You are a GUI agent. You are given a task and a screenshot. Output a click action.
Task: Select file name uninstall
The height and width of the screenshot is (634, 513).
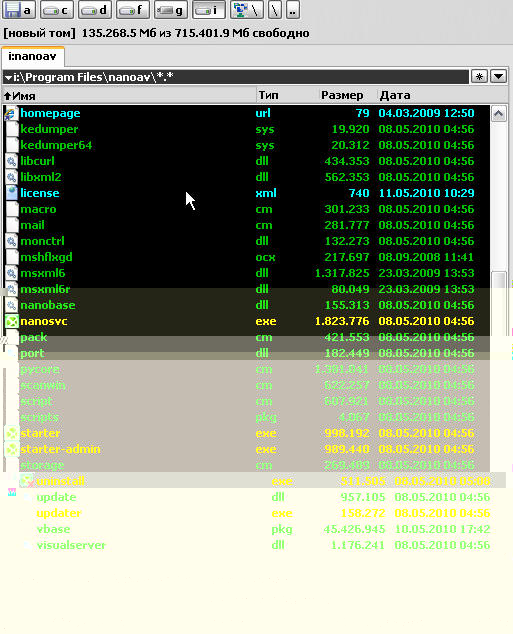pos(60,481)
